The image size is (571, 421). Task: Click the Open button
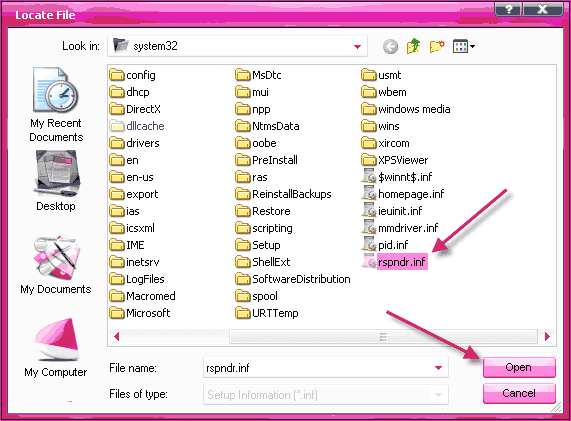[519, 367]
